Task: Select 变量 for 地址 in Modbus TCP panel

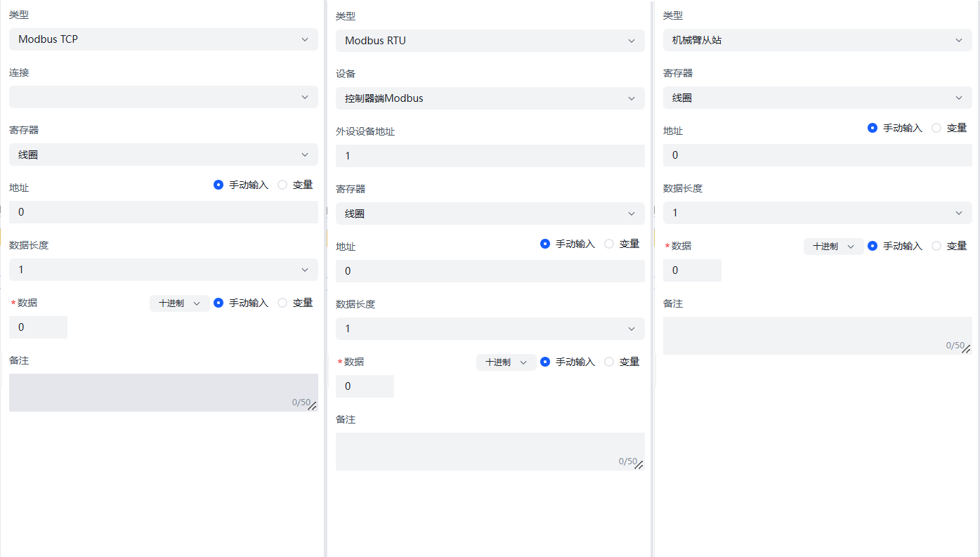Action: pyautogui.click(x=283, y=185)
